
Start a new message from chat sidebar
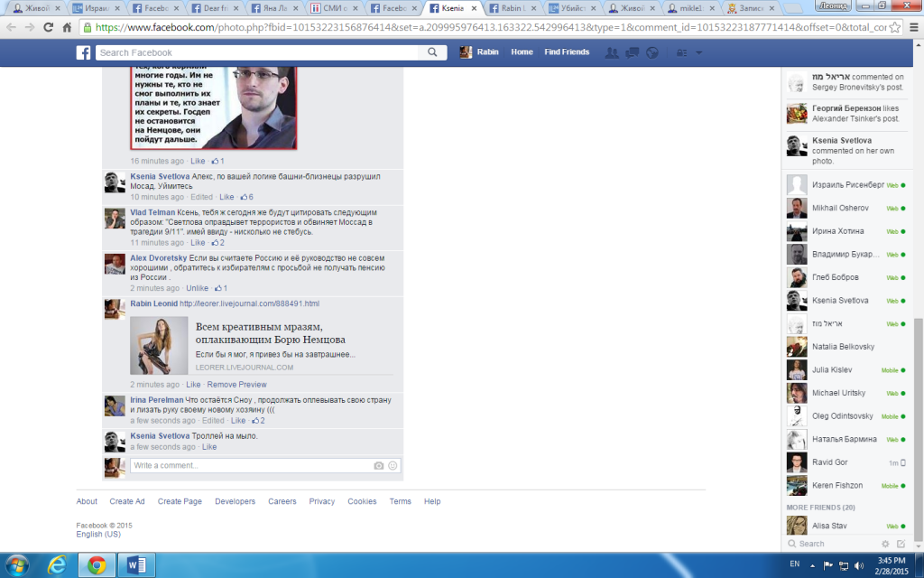point(901,544)
